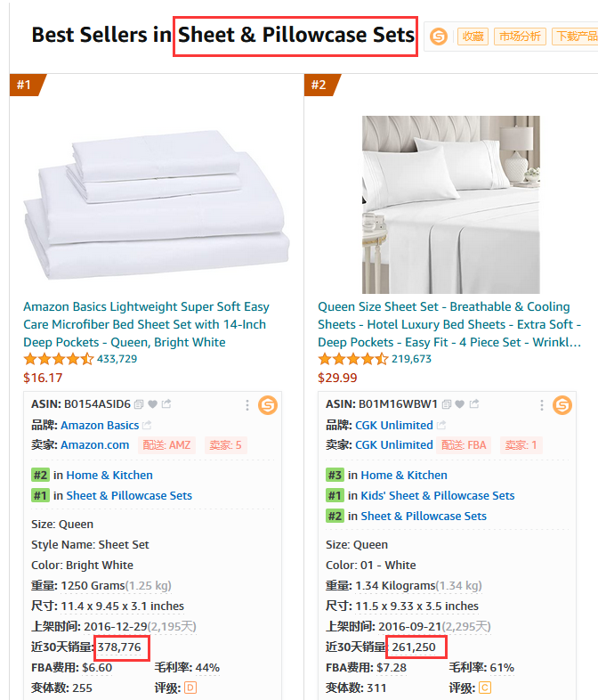Open the external link icon beside the Amazon Basics brand

pos(147,425)
